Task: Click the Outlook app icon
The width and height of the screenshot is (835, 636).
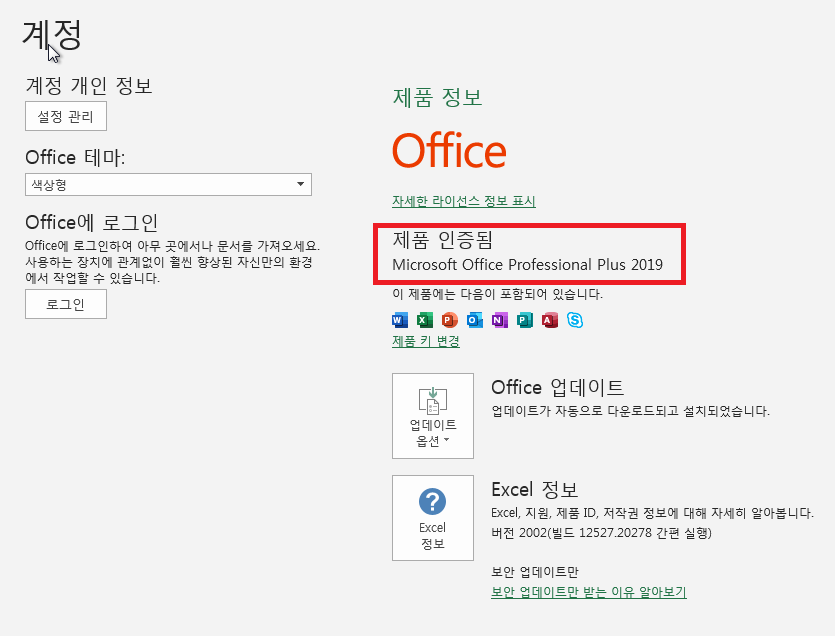Action: tap(474, 320)
